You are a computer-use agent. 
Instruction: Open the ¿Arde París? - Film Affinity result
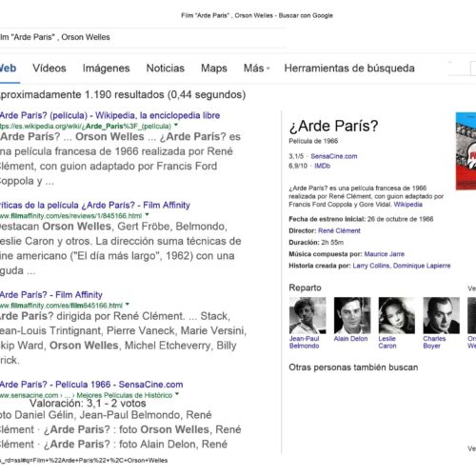pyautogui.click(x=51, y=295)
